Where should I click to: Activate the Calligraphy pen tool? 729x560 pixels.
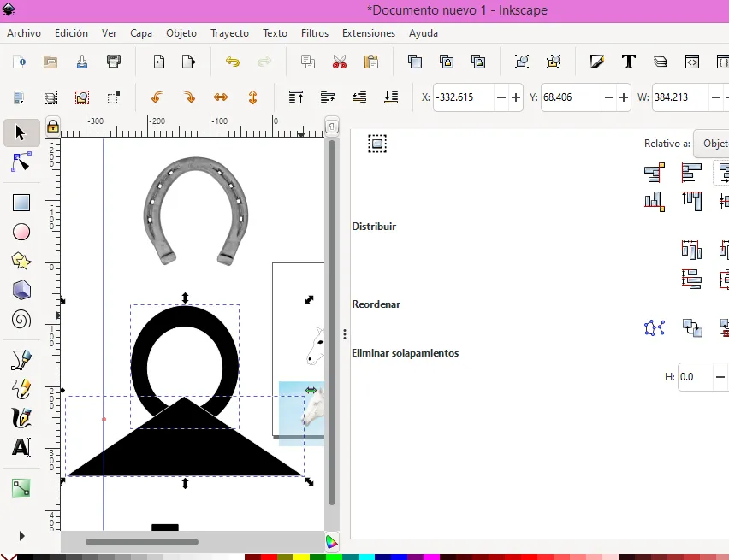(21, 417)
